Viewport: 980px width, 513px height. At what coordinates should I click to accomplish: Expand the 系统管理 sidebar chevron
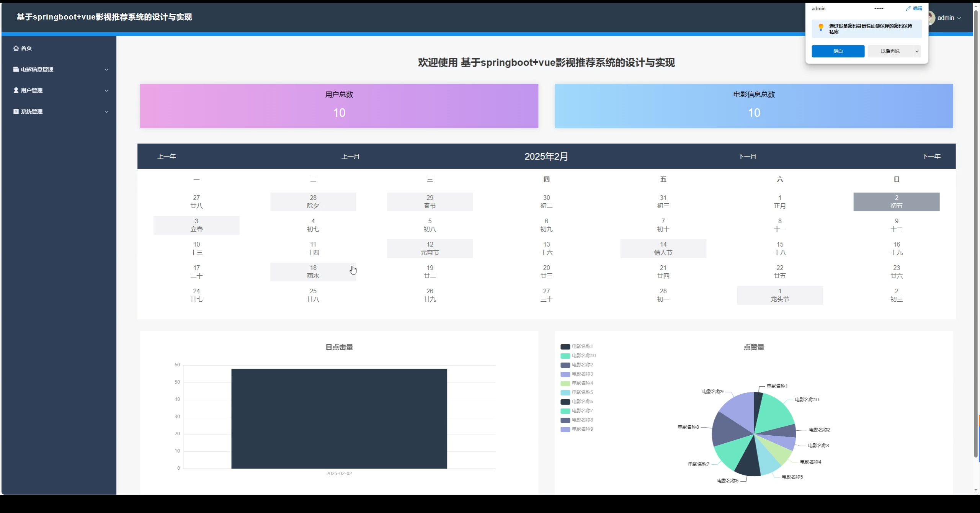pos(106,112)
